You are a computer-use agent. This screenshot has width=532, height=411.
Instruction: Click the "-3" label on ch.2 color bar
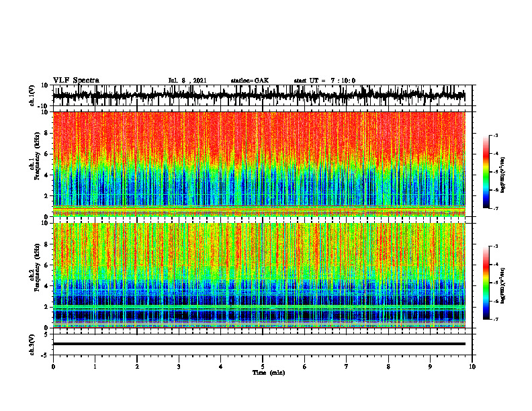[496, 246]
